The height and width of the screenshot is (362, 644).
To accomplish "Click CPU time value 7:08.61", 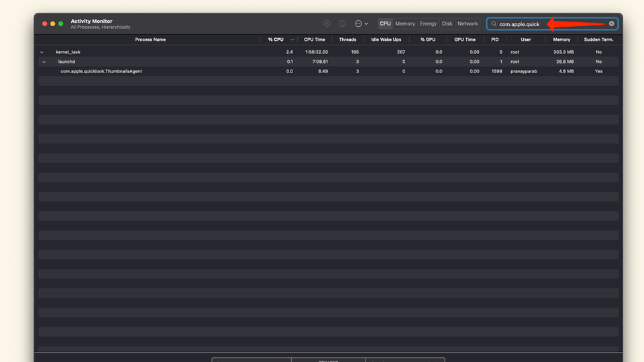I will (x=320, y=62).
